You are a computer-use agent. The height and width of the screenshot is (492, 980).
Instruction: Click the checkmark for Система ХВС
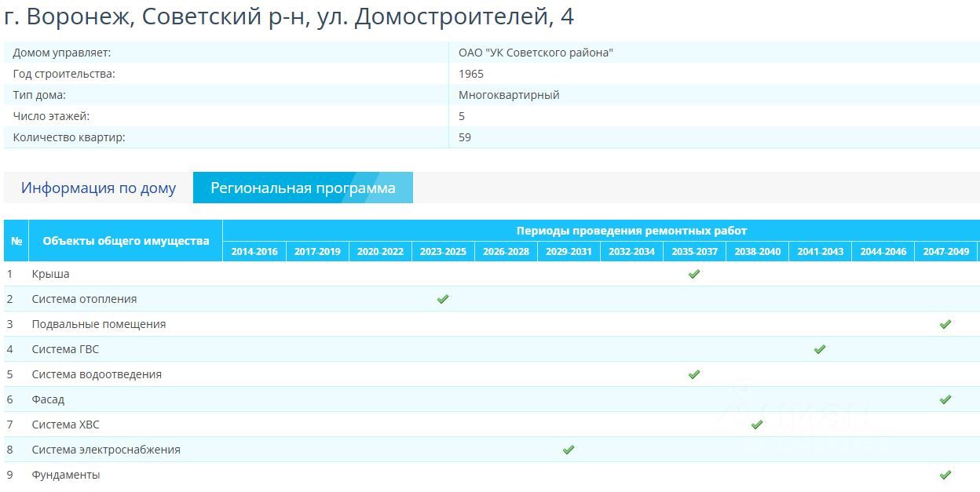[757, 425]
